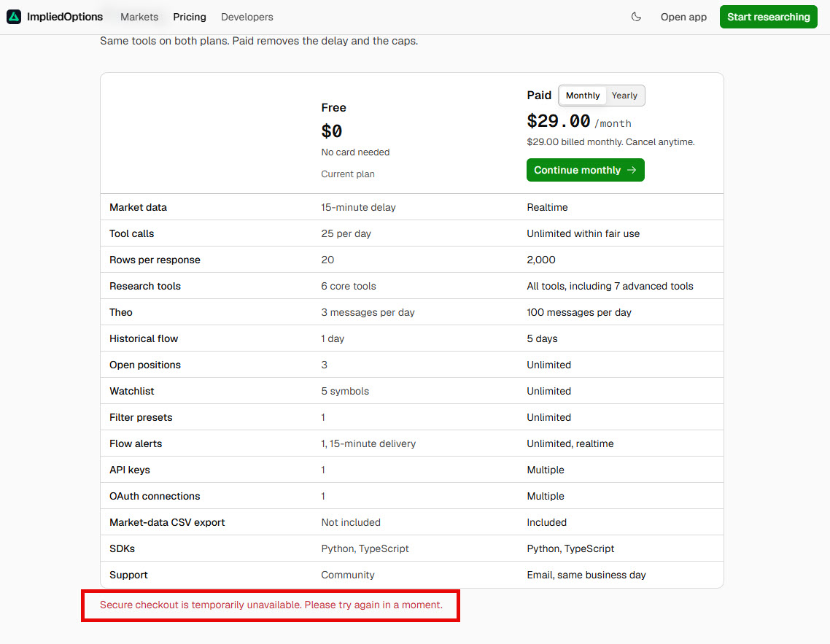Click the "6 core tools" cell
This screenshot has height=644, width=830.
[349, 287]
